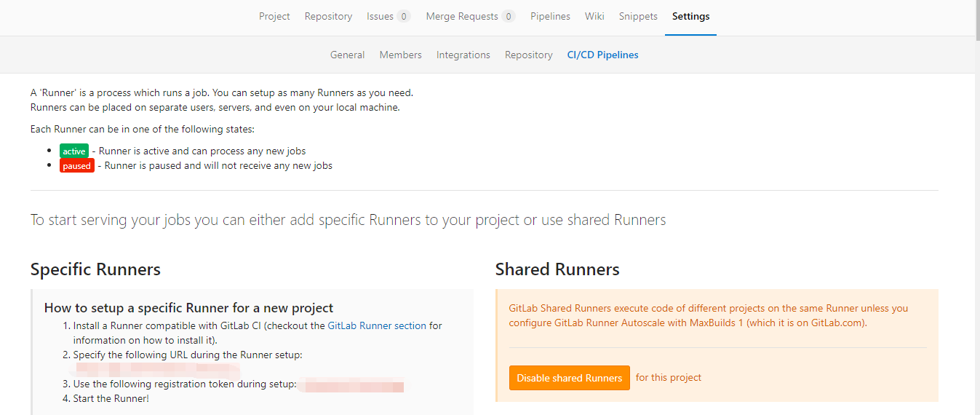Follow the GitLab Runner section link
The width and height of the screenshot is (980, 415).
(377, 325)
